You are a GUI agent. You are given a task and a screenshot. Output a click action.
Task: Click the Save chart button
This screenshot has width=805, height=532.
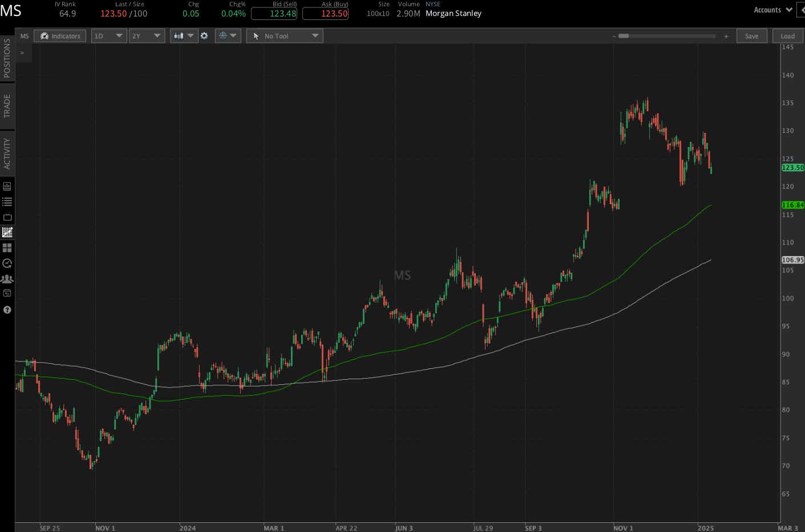752,35
